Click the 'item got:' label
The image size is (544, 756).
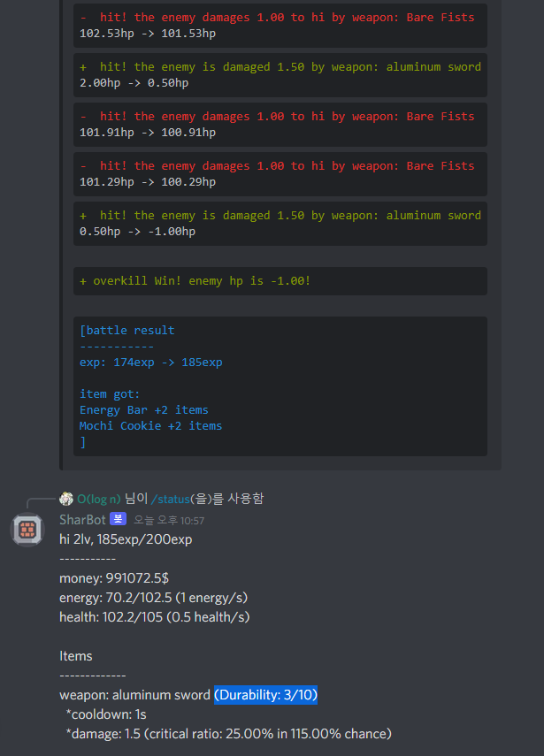(110, 393)
